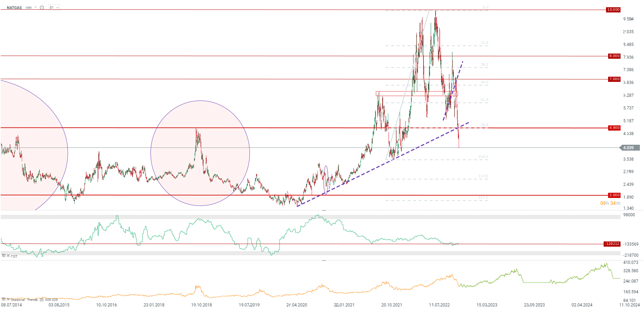644x314 pixels.
Task: Click the 410.073 value on seasonal axis
Action: [631, 263]
